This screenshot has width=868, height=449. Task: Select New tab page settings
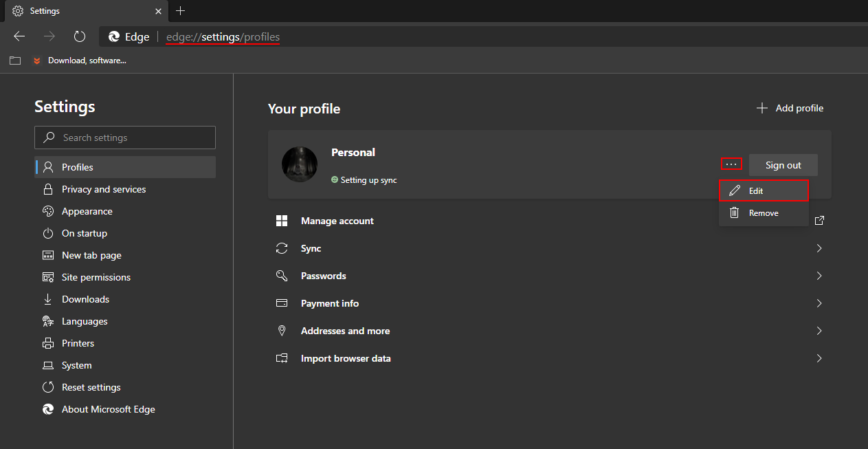tap(125, 255)
